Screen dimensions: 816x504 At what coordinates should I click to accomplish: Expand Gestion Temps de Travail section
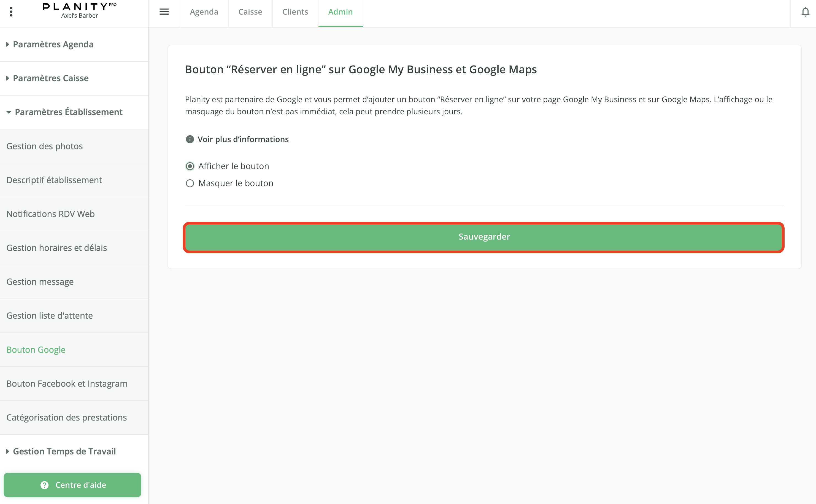pyautogui.click(x=64, y=451)
